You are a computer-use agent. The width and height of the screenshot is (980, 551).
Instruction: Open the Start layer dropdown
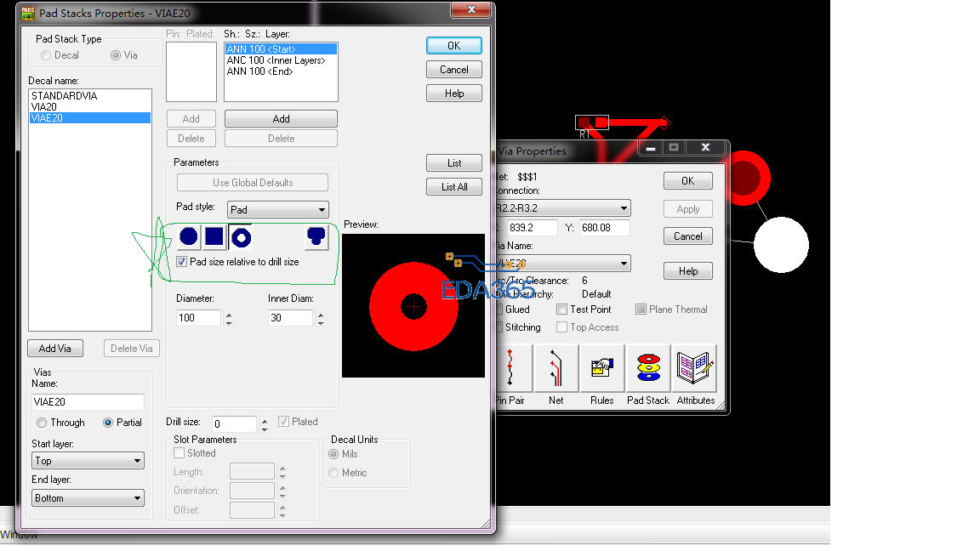(x=88, y=461)
